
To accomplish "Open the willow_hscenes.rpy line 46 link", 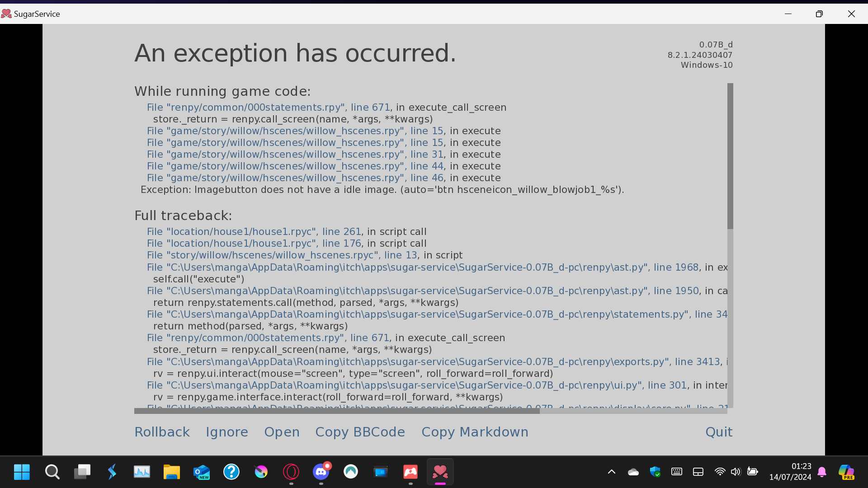I will (295, 178).
